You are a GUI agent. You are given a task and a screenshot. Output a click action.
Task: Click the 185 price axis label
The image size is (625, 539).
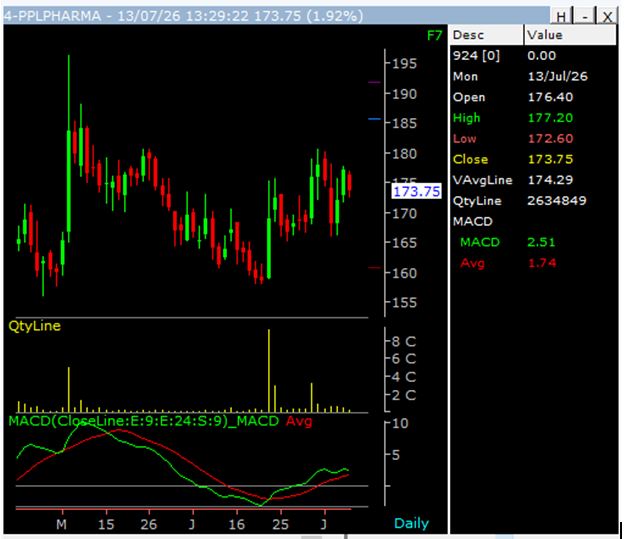click(404, 123)
